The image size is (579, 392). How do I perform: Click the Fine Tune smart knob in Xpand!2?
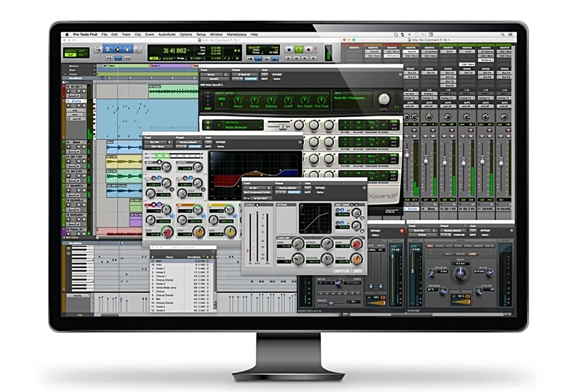321,100
